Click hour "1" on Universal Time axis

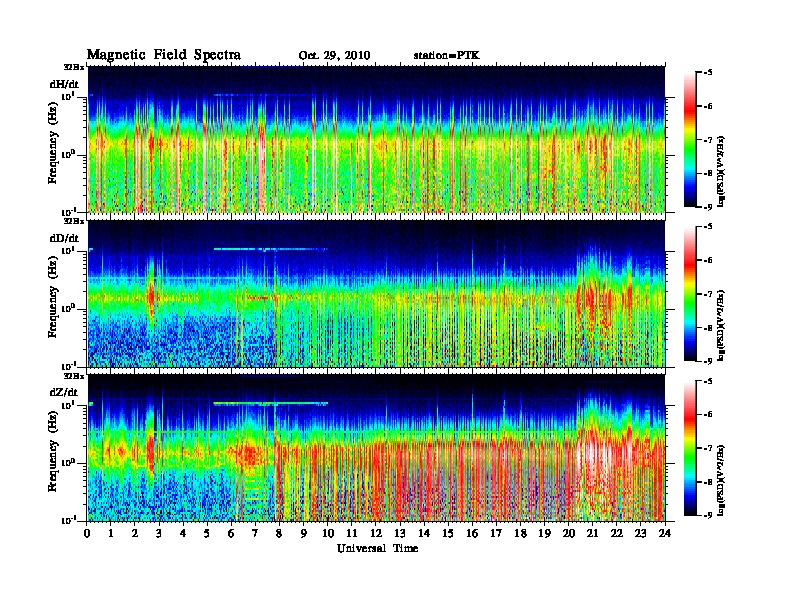click(111, 533)
